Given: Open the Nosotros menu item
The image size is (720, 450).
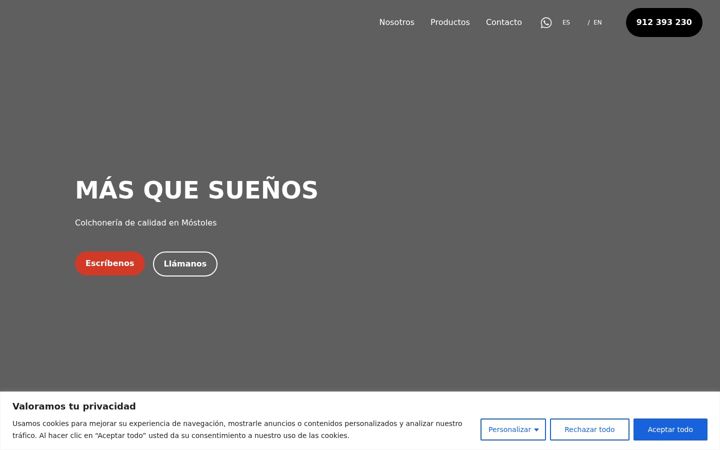Looking at the screenshot, I should (x=397, y=22).
